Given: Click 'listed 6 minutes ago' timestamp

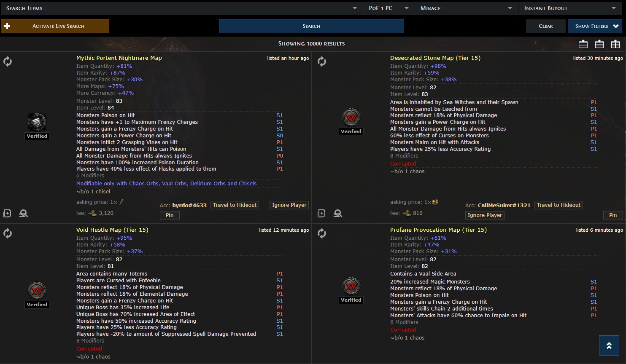Looking at the screenshot, I should click(599, 230).
